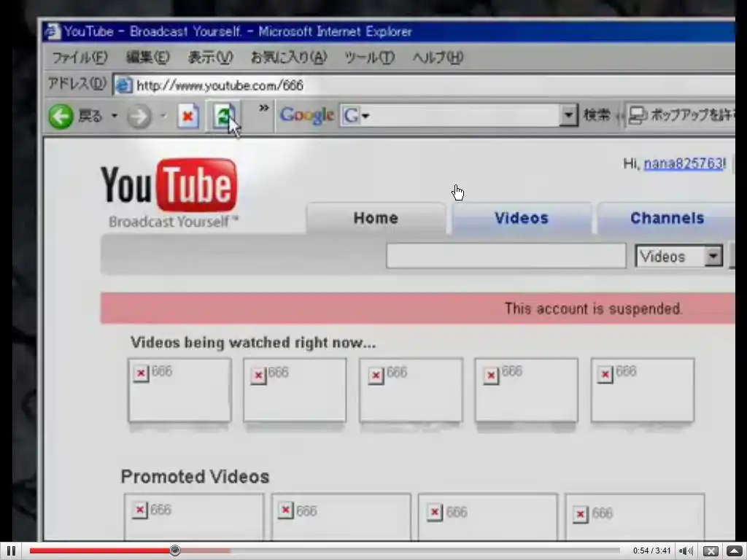Open the Back button history dropdown arrow
The image size is (747, 560).
click(x=115, y=116)
